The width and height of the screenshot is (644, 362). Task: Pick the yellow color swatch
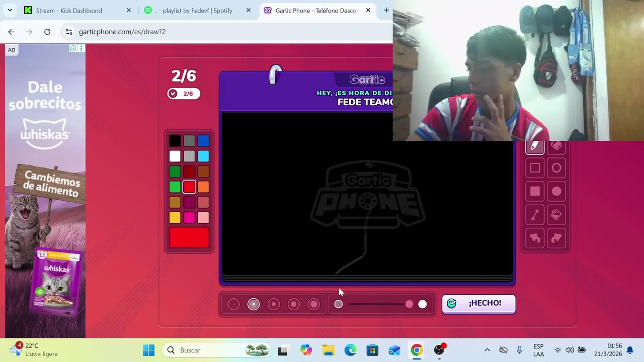[175, 218]
